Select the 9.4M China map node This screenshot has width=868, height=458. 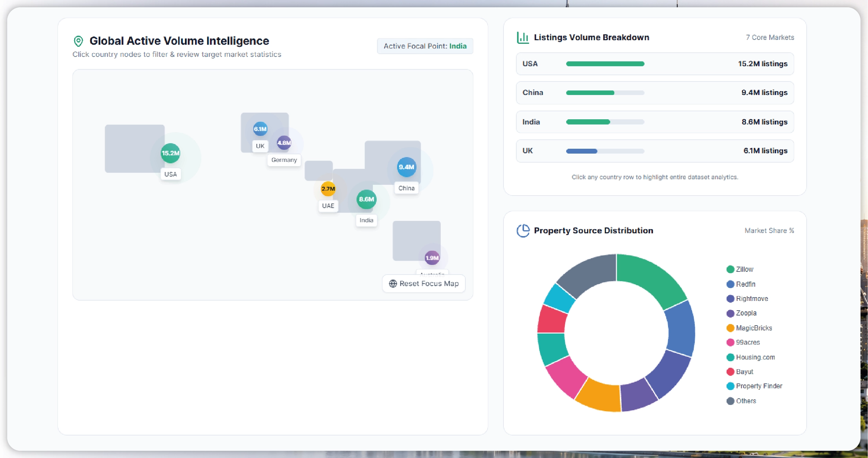coord(406,167)
